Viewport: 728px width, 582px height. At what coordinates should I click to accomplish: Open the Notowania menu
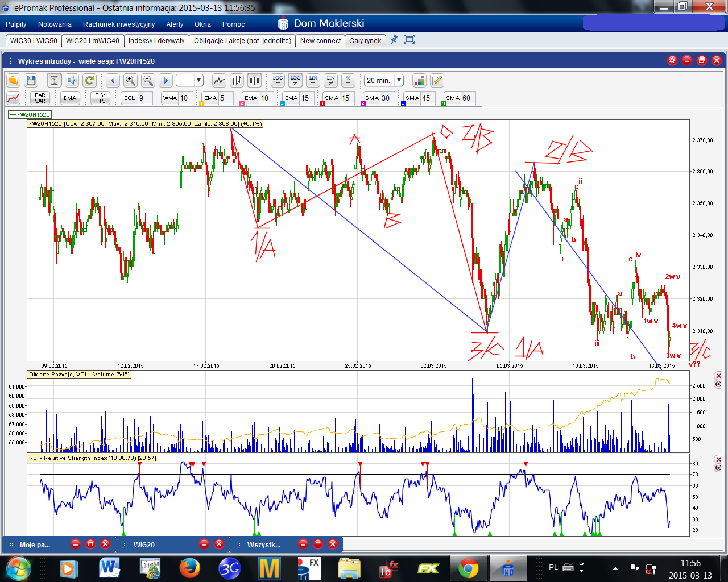(55, 24)
